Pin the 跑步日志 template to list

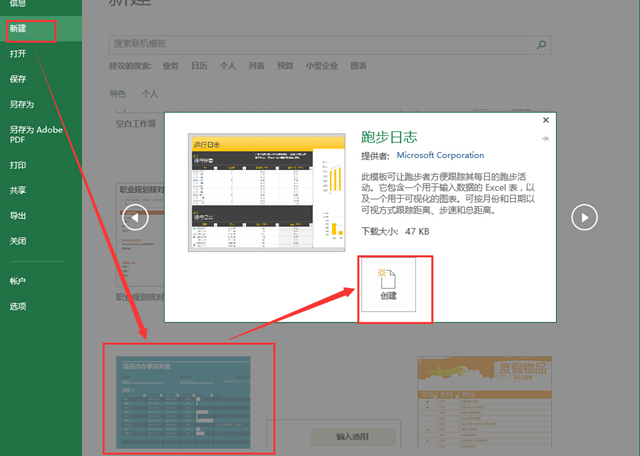pyautogui.click(x=545, y=139)
